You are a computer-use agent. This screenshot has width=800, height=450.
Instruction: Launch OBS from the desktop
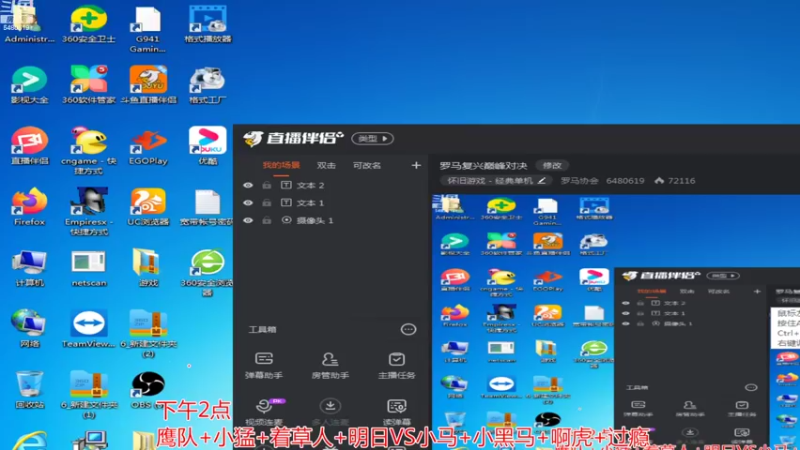(x=147, y=390)
